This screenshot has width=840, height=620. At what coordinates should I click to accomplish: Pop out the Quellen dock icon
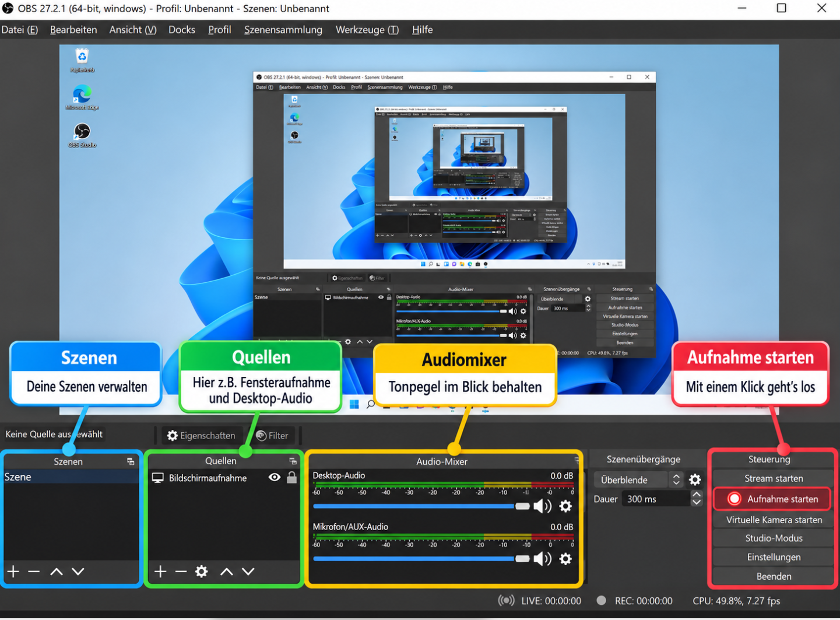[x=293, y=461]
